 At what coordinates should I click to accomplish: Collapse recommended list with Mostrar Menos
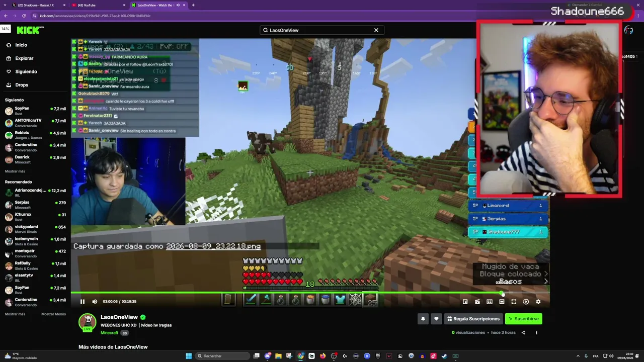pos(53,314)
